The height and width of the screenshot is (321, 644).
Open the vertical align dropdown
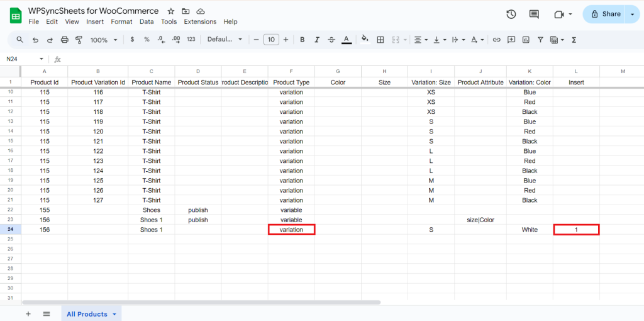439,40
